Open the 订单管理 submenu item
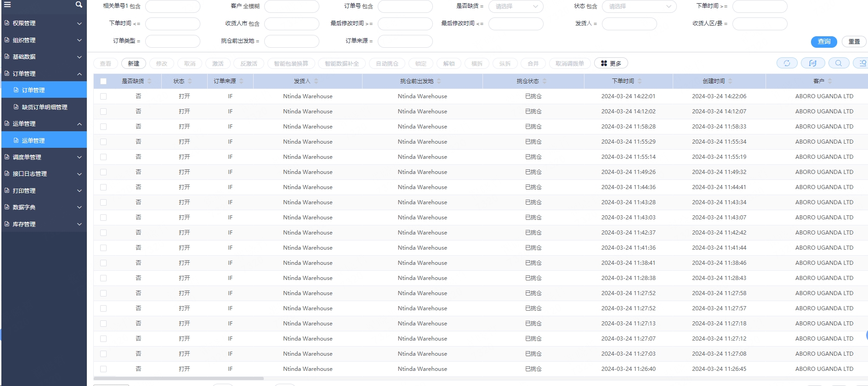868x386 pixels. click(x=44, y=90)
